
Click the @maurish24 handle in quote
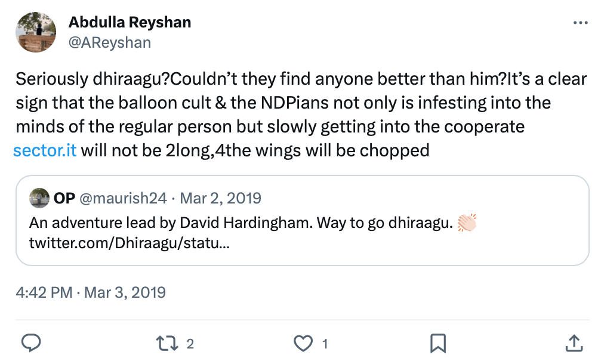pos(121,198)
